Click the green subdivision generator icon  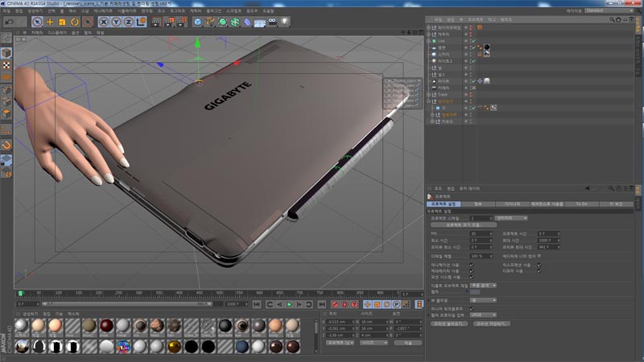[223, 22]
